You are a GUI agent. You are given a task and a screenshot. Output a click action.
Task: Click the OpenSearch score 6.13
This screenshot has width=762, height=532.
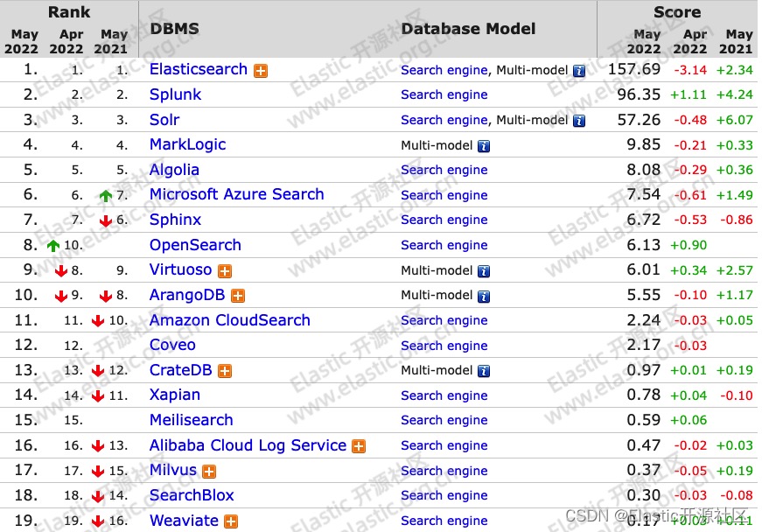pos(643,245)
